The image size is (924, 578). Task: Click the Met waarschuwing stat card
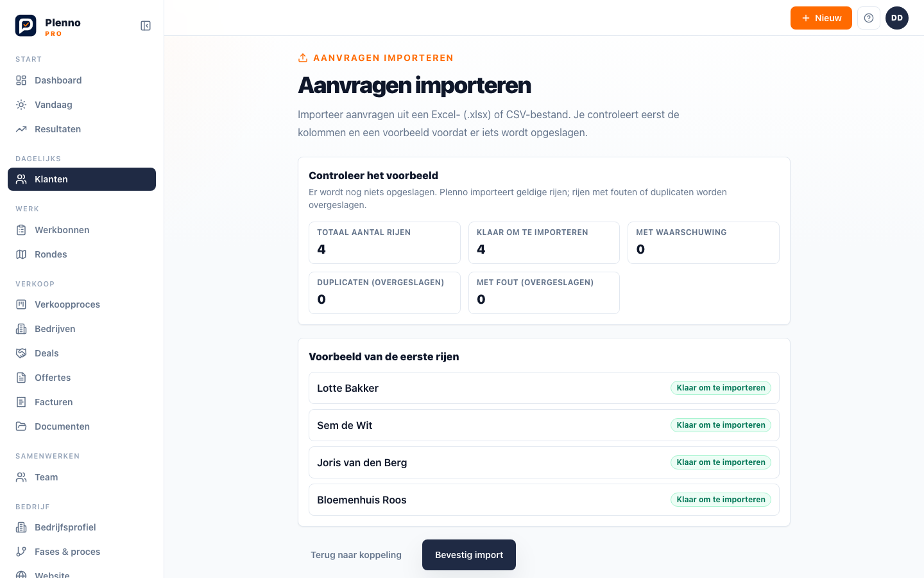[x=703, y=243]
